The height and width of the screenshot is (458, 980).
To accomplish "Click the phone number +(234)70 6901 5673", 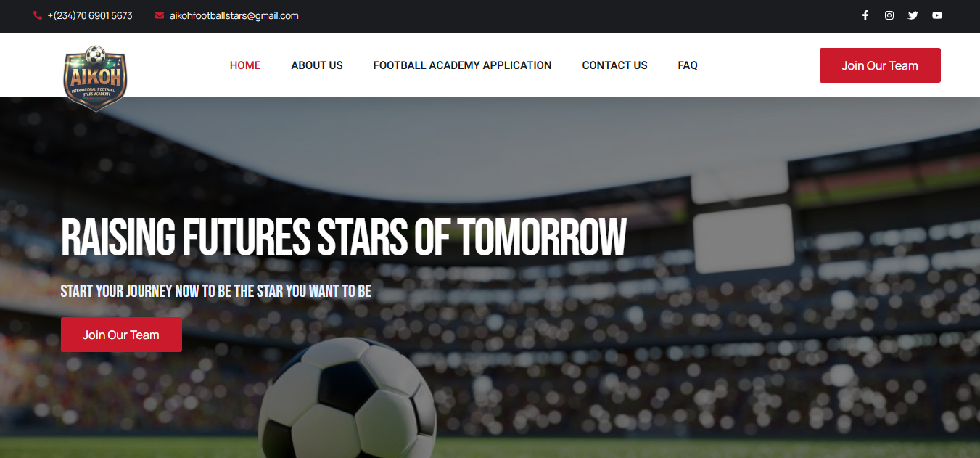I will coord(90,15).
